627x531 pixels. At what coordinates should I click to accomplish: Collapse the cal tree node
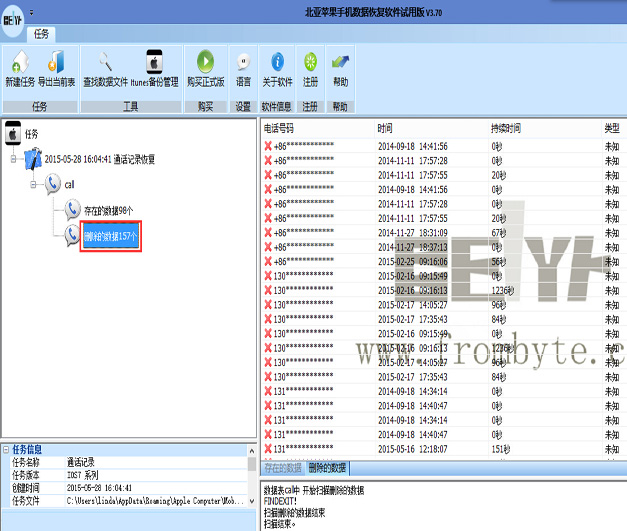click(33, 184)
